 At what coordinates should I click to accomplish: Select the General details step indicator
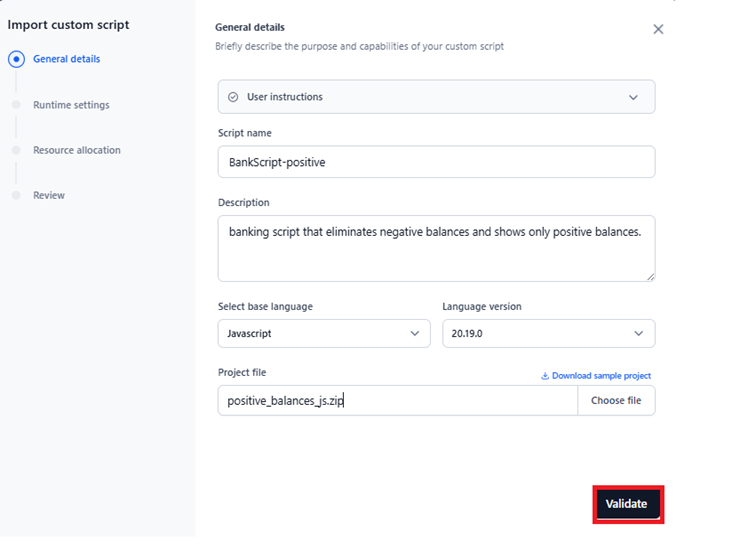16,59
